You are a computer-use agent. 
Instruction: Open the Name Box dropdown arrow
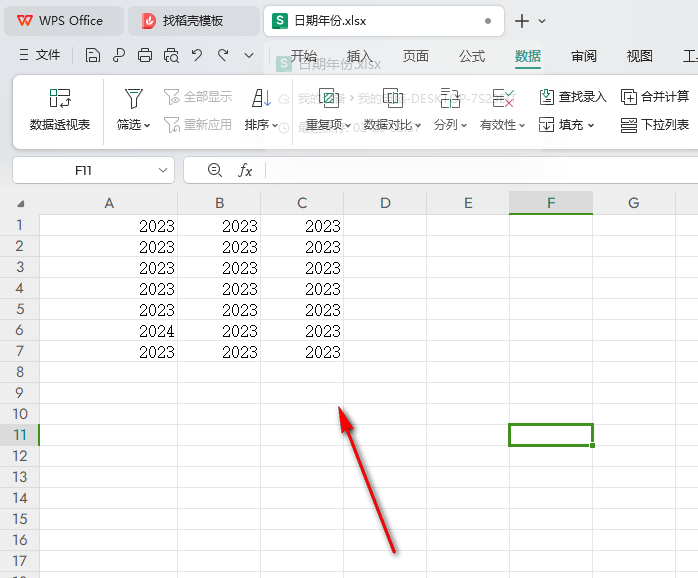click(x=163, y=170)
